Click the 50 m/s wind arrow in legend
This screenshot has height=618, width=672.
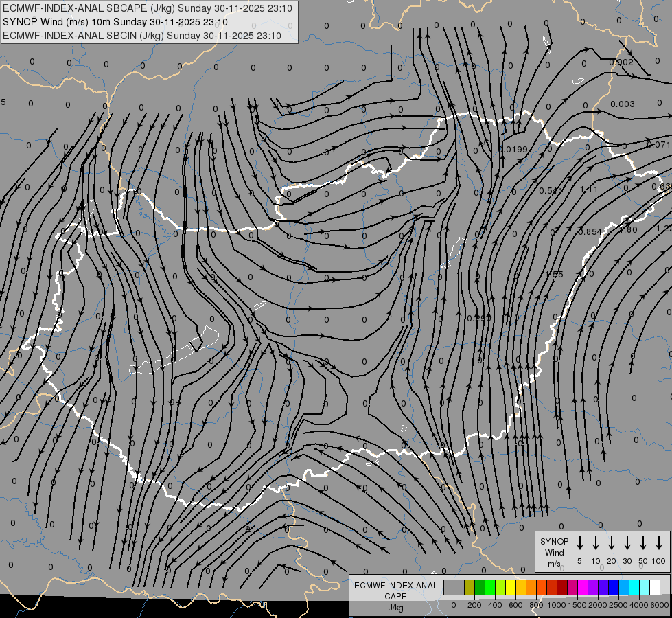pyautogui.click(x=643, y=543)
